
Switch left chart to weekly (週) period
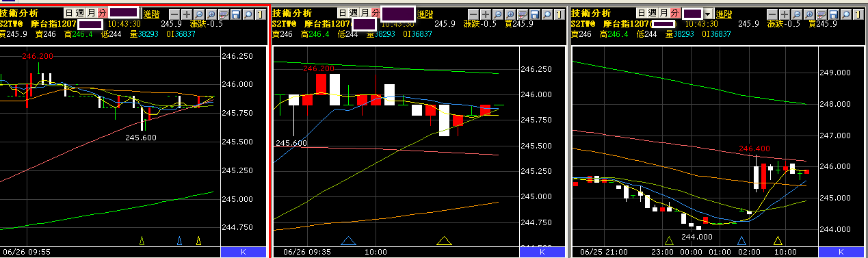pos(80,13)
